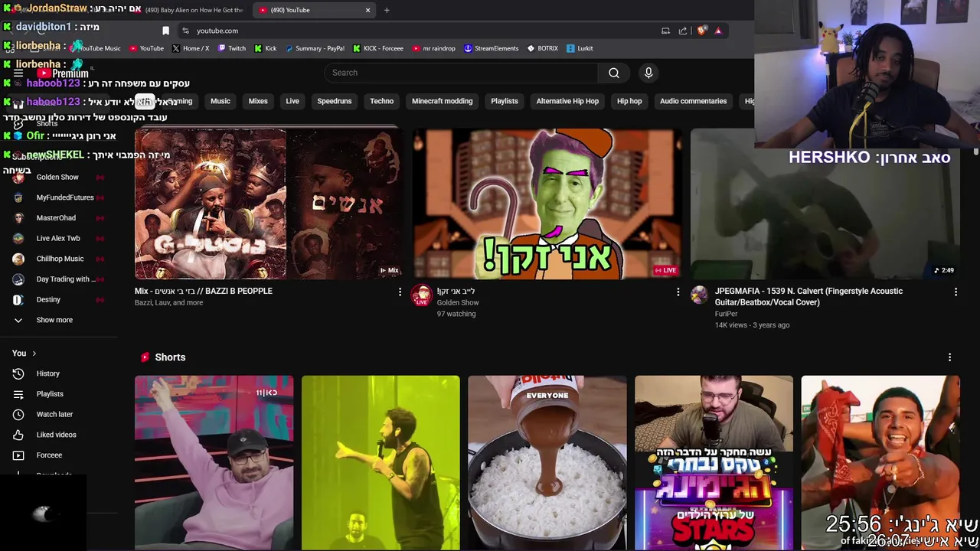Viewport: 980px width, 551px height.
Task: Click the magnifier search button
Action: pyautogui.click(x=614, y=73)
